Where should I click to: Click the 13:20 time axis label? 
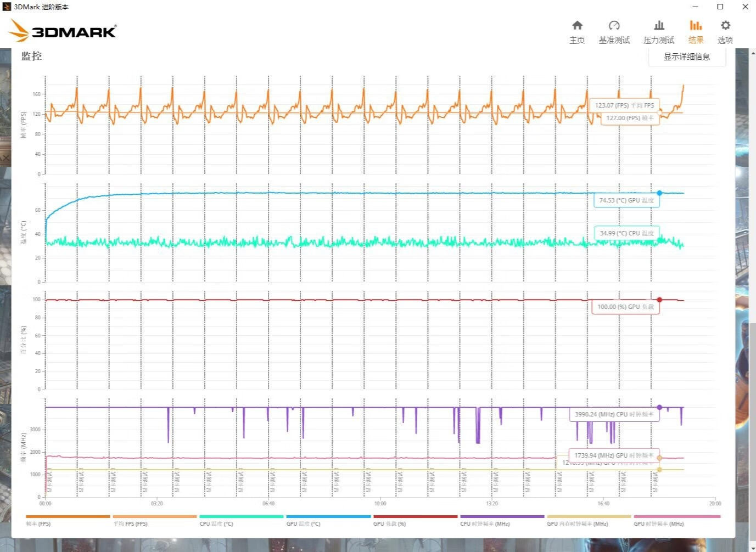point(492,503)
